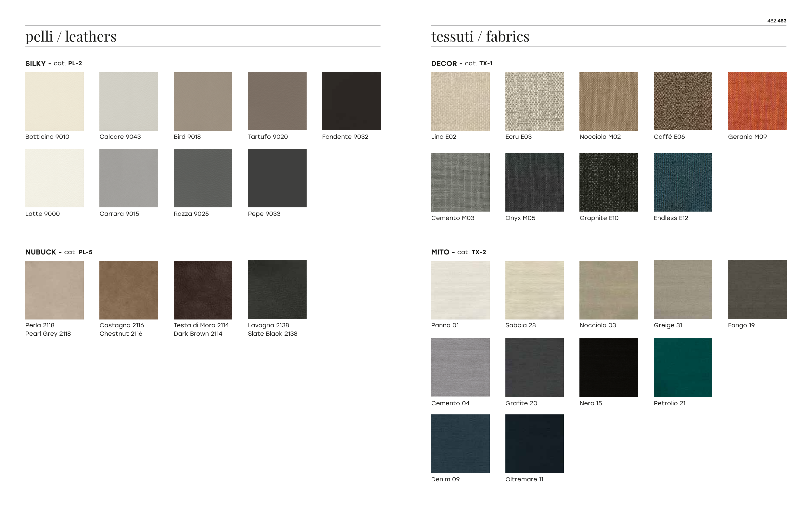The width and height of the screenshot is (812, 508).
Task: Select the Geranio M09 orange fabric swatch
Action: [x=756, y=101]
